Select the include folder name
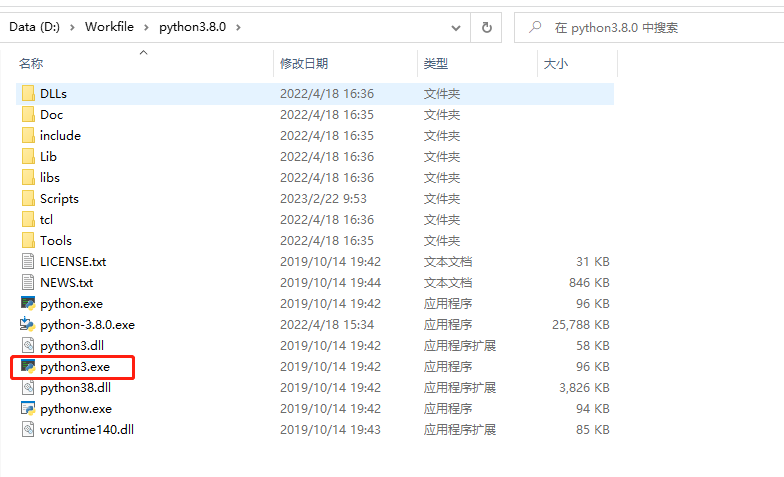Screen dimensions: 784x477 [60, 136]
